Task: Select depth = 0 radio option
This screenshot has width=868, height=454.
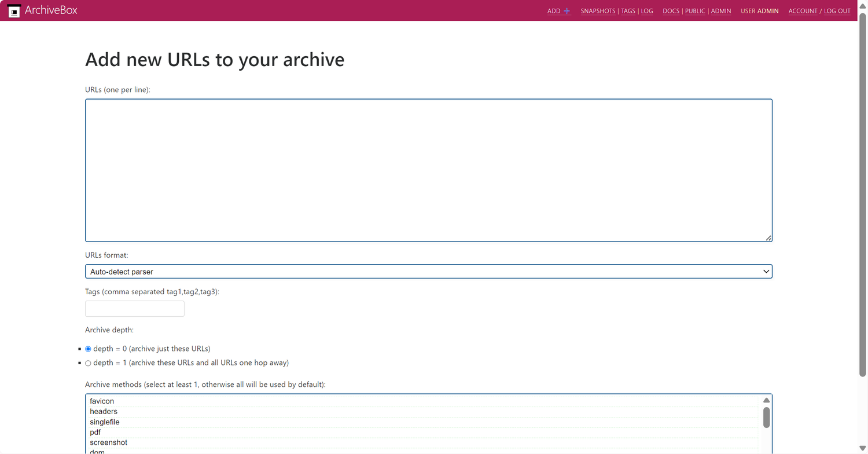Action: coord(88,349)
